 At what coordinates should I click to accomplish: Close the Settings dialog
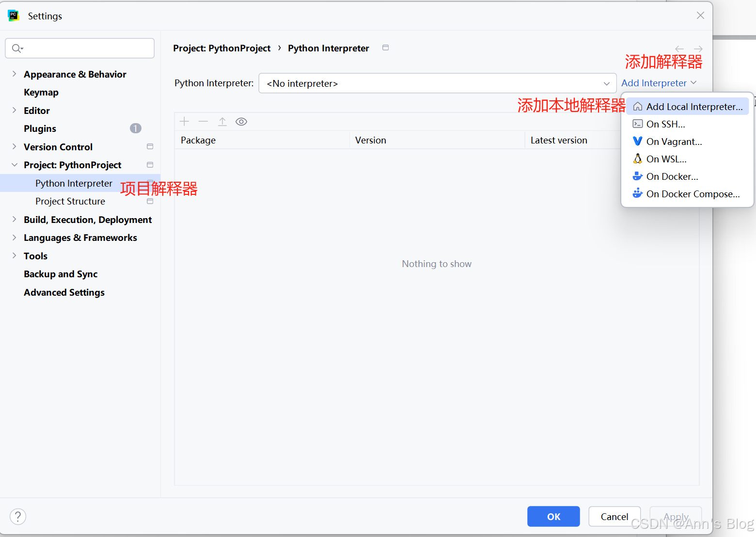[700, 16]
